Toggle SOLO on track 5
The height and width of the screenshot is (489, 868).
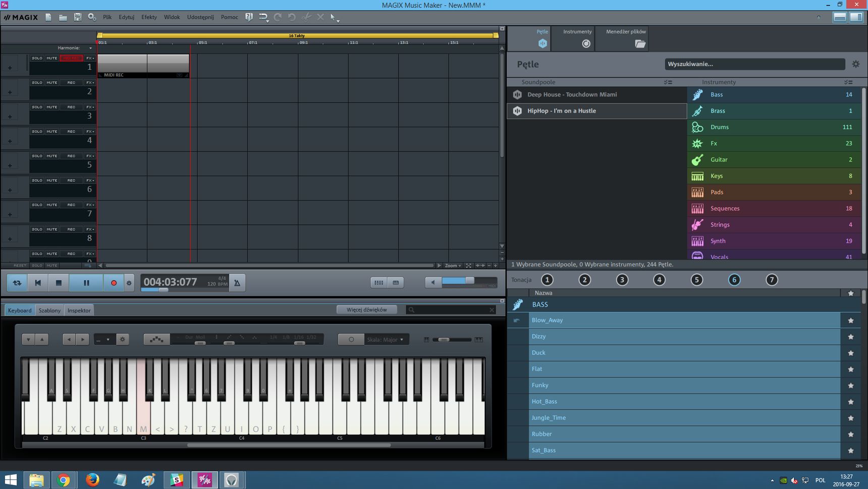pos(37,156)
